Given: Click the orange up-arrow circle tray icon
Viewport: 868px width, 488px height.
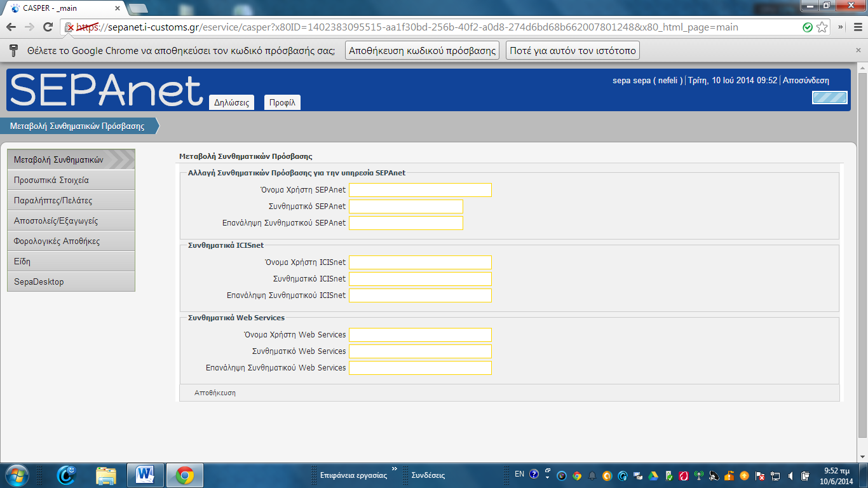Looking at the screenshot, I should [x=744, y=475].
